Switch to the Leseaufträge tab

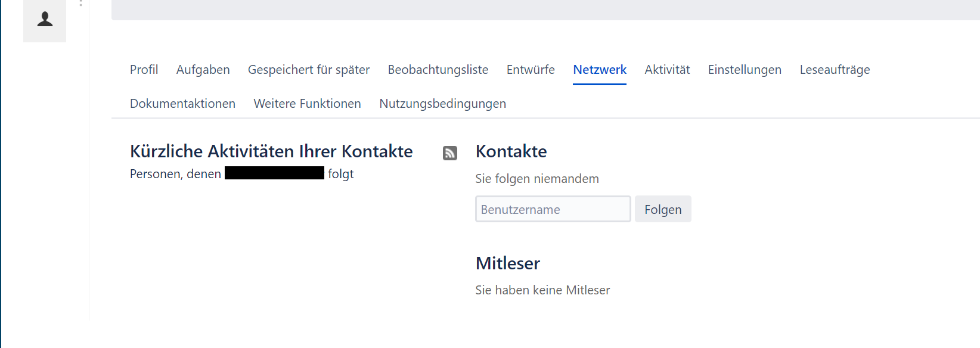(x=835, y=70)
